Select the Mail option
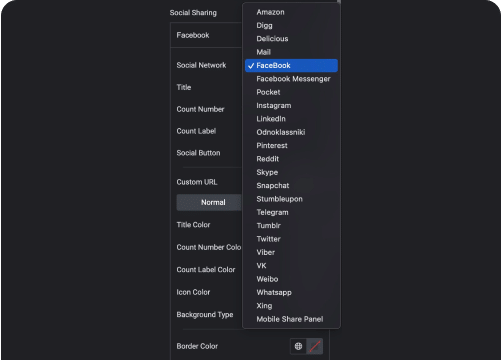501x360 pixels. (x=291, y=52)
